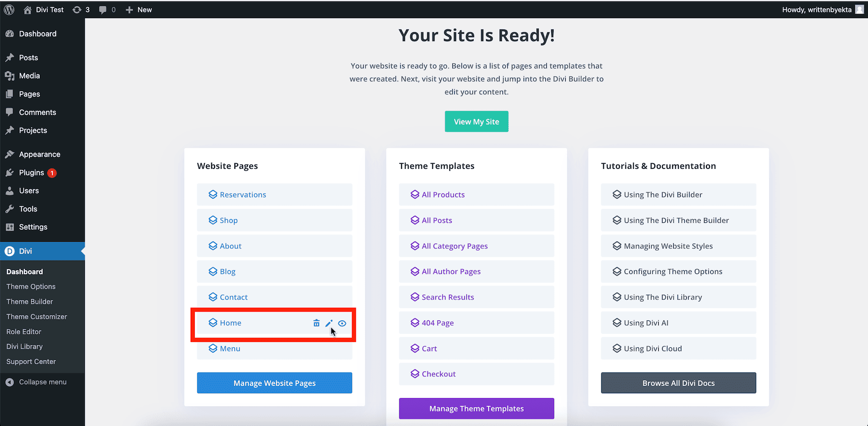The height and width of the screenshot is (426, 868).
Task: Edit Home page via pencil icon
Action: coord(329,323)
